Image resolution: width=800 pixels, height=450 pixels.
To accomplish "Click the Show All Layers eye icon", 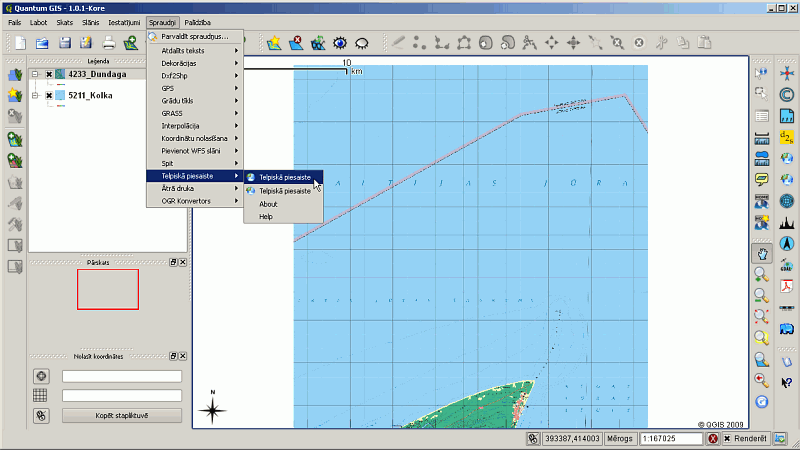I will pos(340,43).
